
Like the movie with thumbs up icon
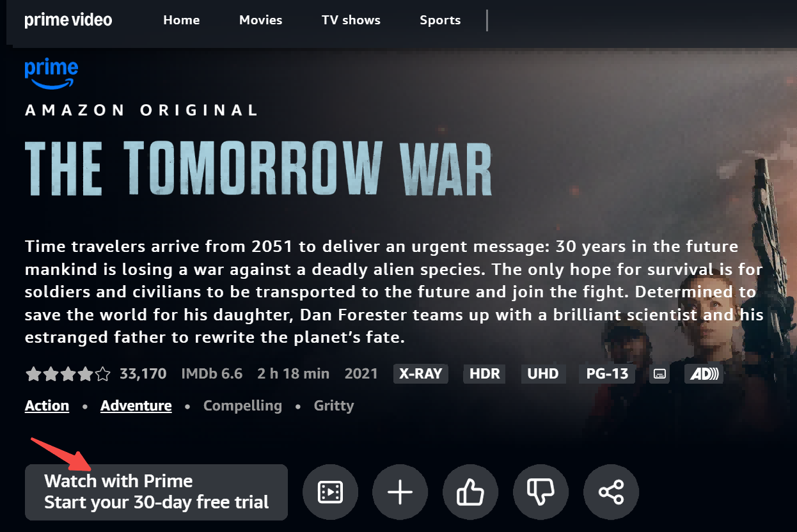pyautogui.click(x=471, y=492)
